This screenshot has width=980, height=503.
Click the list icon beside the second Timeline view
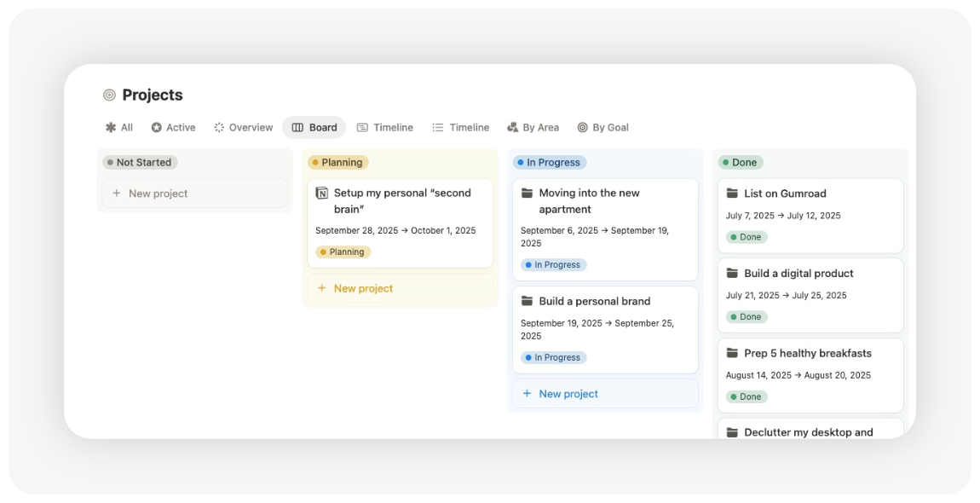coord(437,126)
